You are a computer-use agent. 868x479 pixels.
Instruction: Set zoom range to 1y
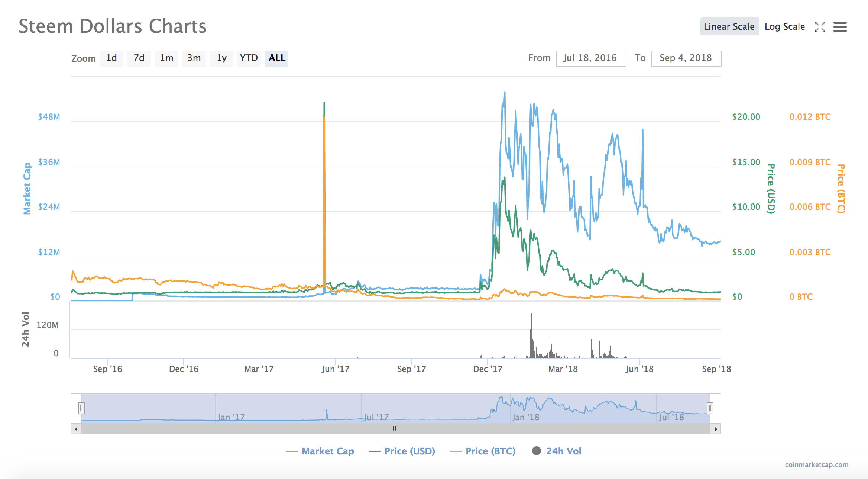point(221,58)
